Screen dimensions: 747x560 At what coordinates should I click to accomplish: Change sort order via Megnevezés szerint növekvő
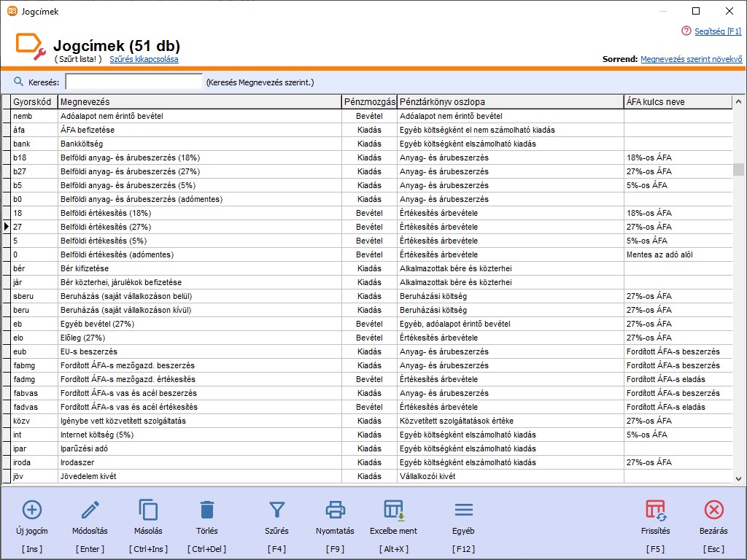click(691, 59)
